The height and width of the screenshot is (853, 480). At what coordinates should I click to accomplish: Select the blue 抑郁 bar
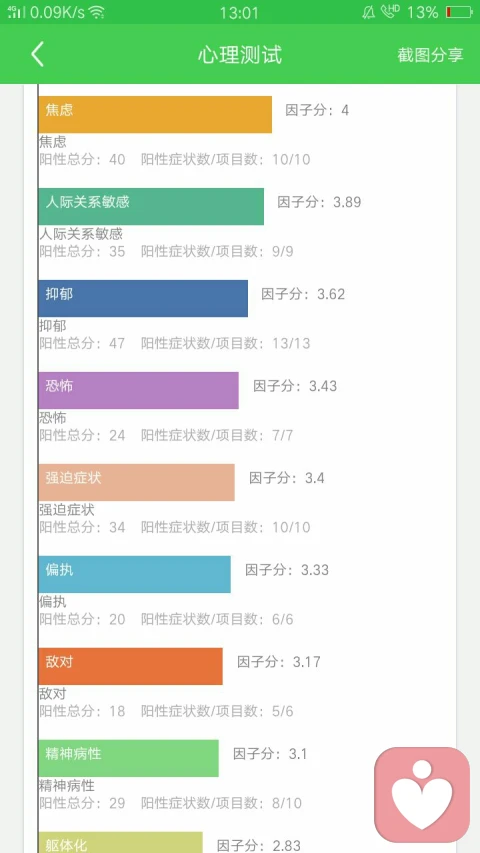click(x=143, y=298)
